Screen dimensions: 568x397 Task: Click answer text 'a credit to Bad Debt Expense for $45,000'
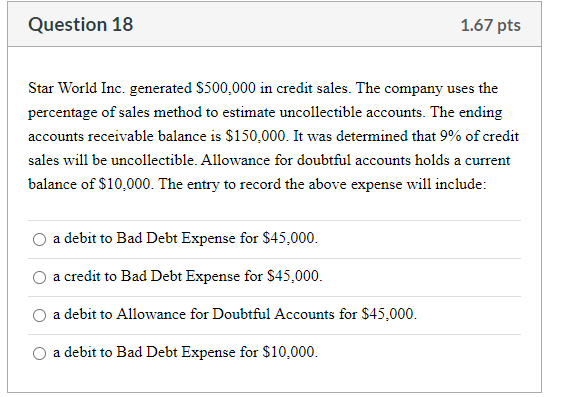click(187, 276)
